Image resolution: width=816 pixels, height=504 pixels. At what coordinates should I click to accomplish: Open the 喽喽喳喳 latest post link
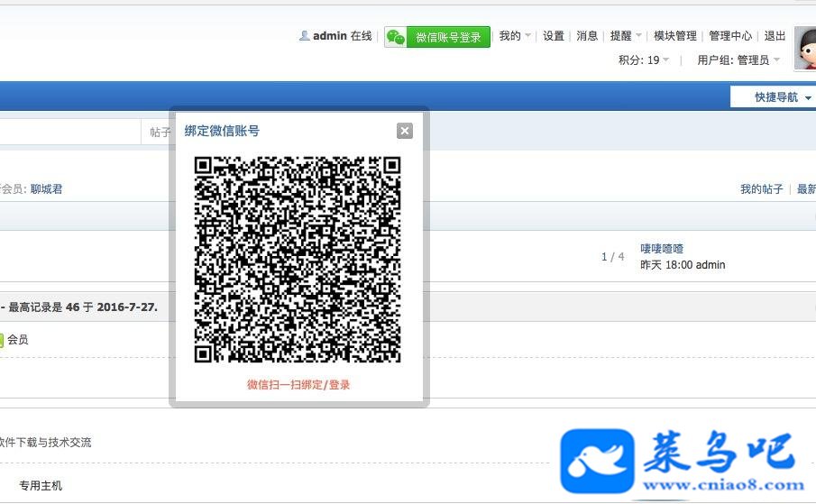pyautogui.click(x=662, y=249)
